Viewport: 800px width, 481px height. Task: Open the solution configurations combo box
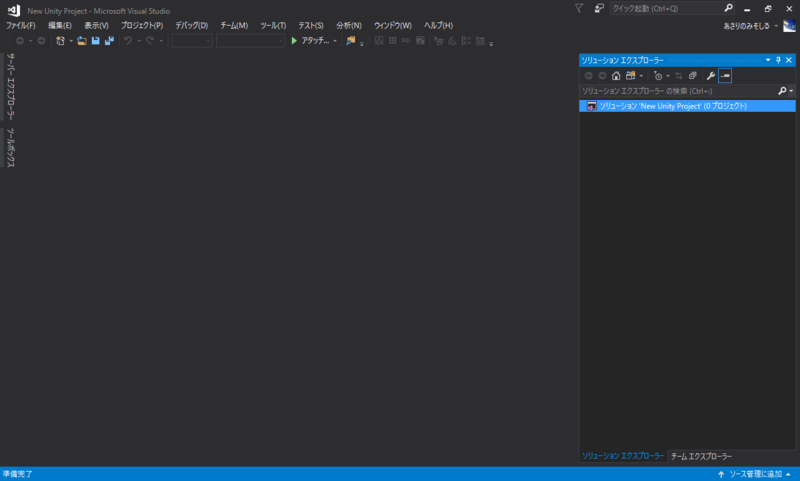tap(192, 41)
